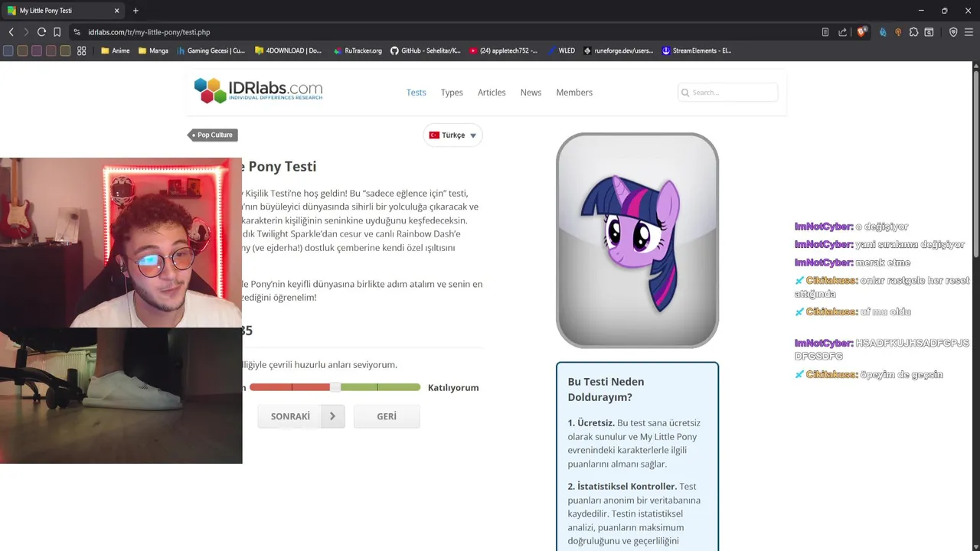Open the 4DOWNLOAD bookmark

289,51
